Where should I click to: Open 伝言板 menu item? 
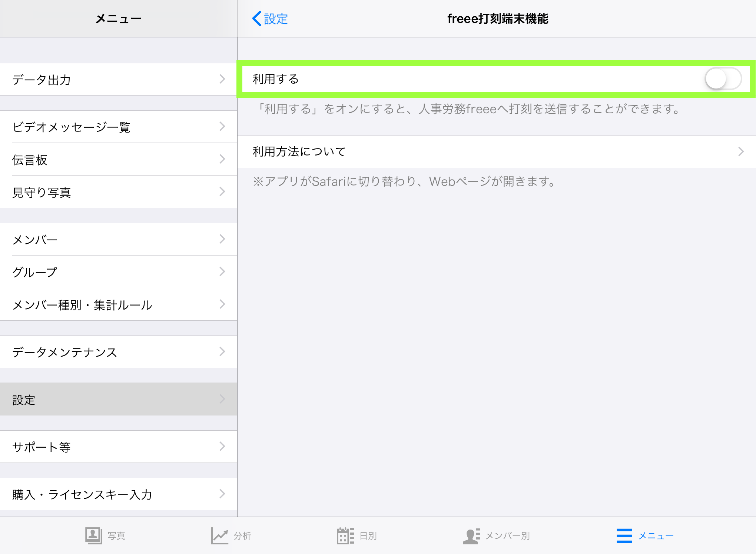119,159
